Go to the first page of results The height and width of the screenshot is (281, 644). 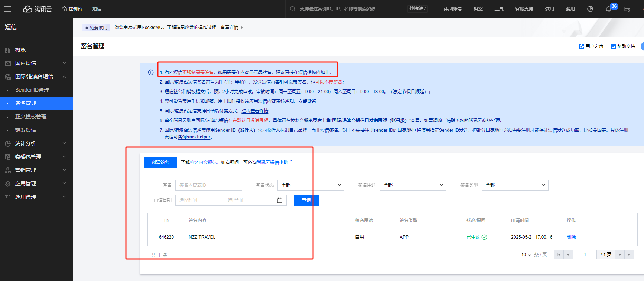point(559,255)
